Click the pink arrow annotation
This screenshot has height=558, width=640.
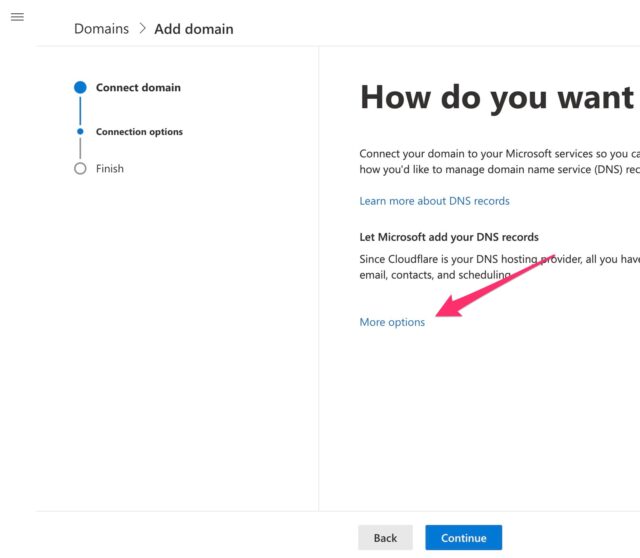pos(494,286)
